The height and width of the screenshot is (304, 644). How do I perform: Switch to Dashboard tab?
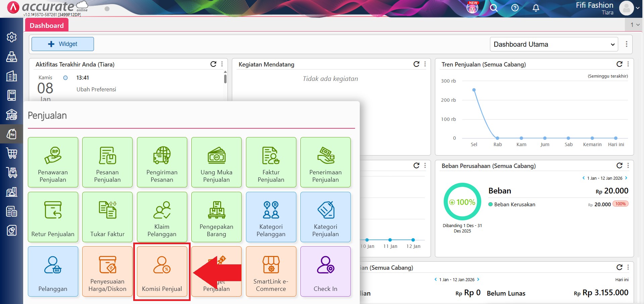(x=47, y=26)
